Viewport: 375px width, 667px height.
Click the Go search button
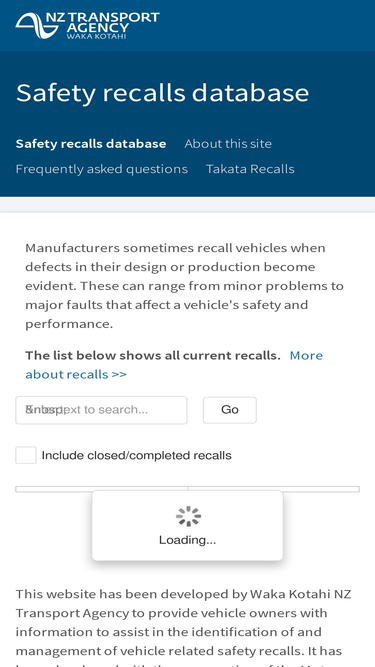[230, 410]
